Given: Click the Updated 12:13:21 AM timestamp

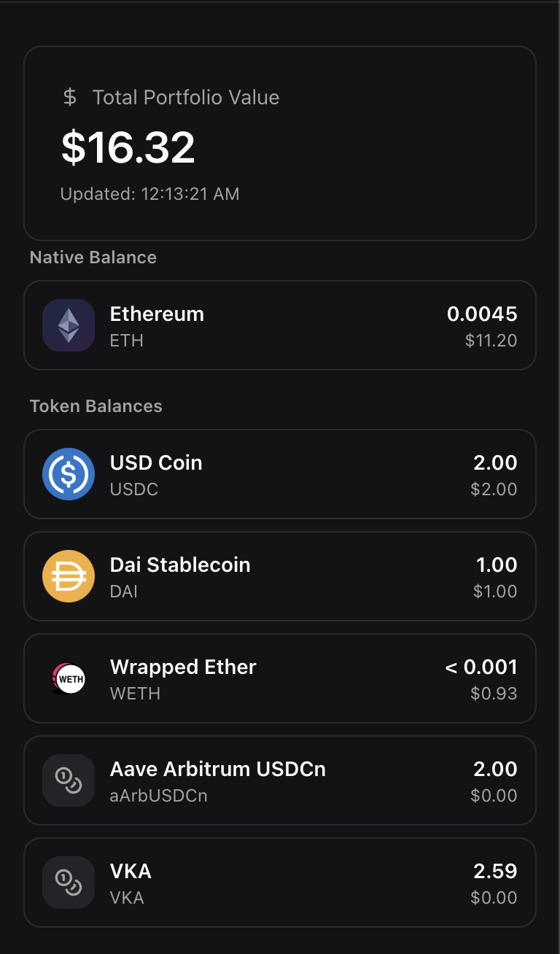Looking at the screenshot, I should pos(149,194).
